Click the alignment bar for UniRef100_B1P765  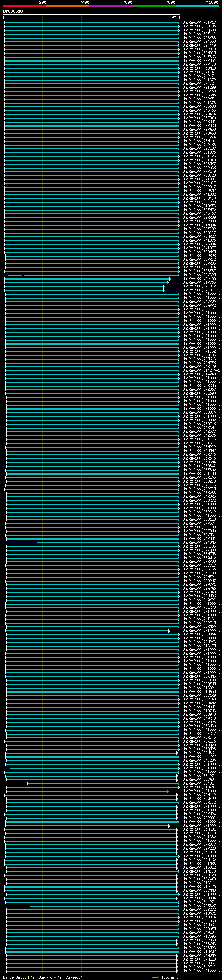(x=86, y=283)
